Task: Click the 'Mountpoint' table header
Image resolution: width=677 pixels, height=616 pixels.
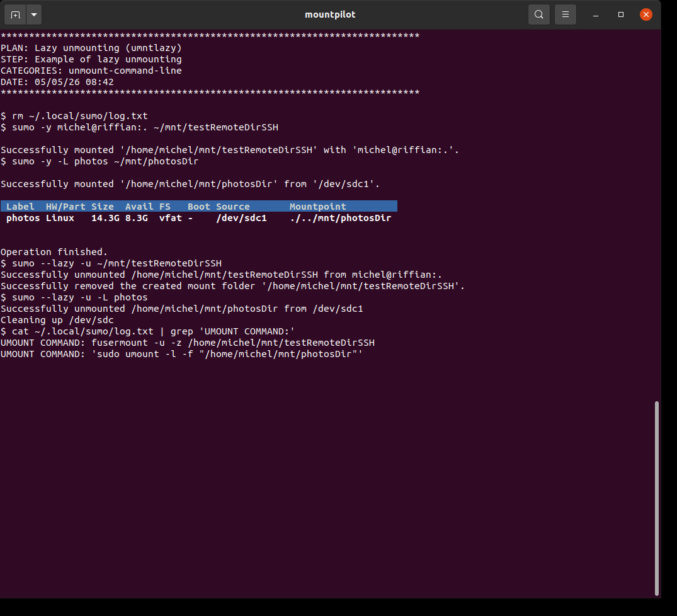Action: coord(318,207)
